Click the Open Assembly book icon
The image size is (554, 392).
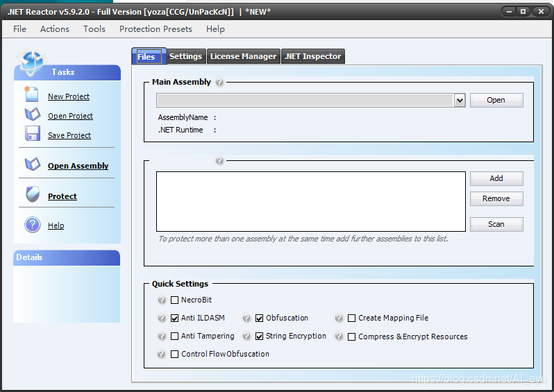point(33,164)
